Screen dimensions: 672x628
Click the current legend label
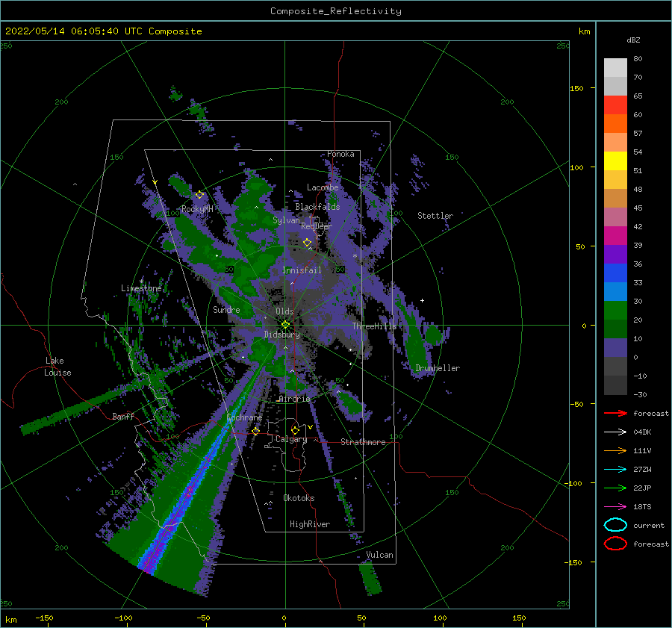pyautogui.click(x=649, y=525)
